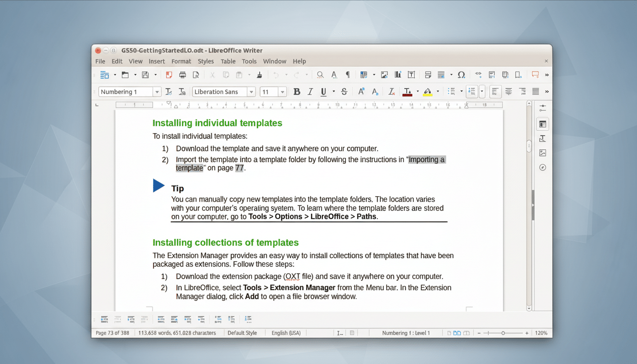Toggle bold formatting
This screenshot has width=637, height=364.
tap(296, 91)
